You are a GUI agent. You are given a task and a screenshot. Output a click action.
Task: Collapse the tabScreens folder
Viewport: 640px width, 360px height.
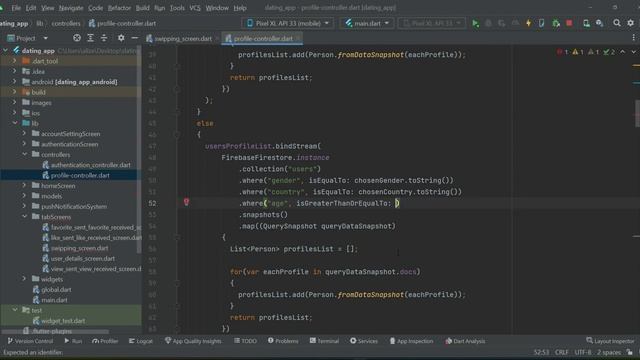[24, 216]
